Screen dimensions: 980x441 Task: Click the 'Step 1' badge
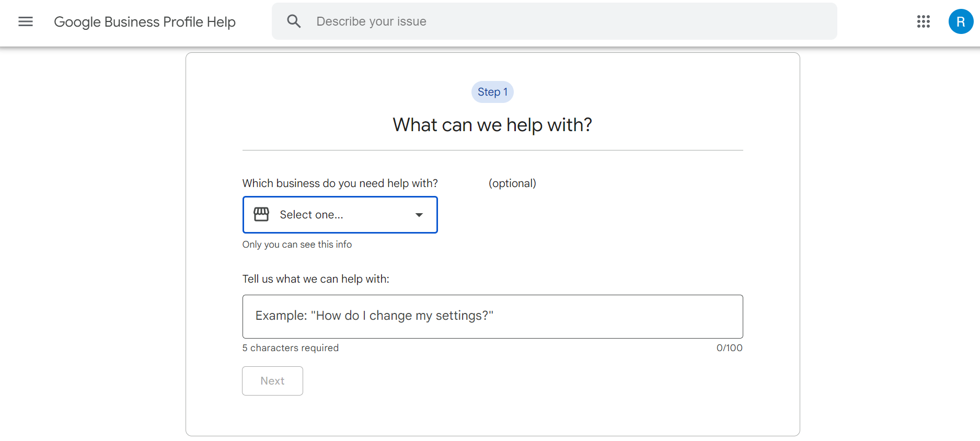click(492, 92)
